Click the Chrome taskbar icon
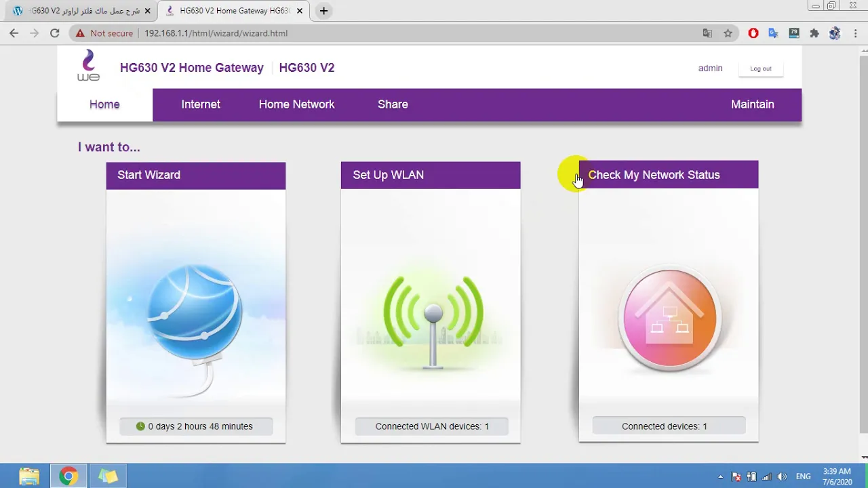This screenshot has height=488, width=868. point(68,476)
